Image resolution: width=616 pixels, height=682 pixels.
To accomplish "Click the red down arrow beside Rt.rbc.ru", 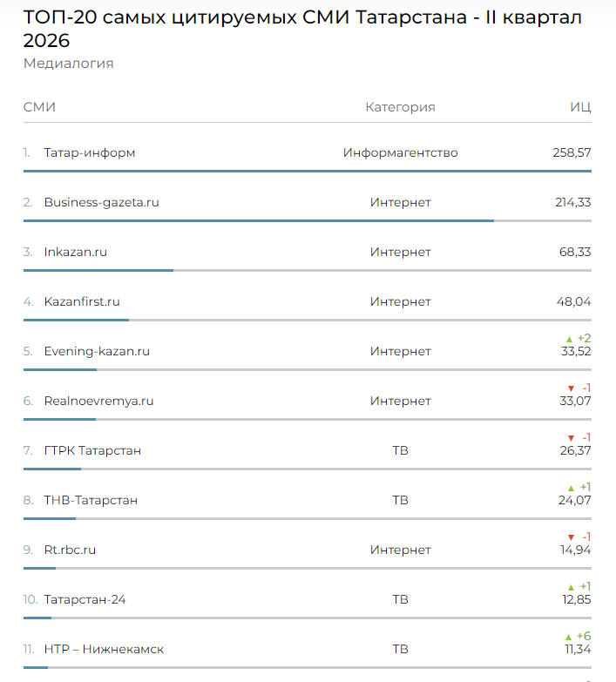I will (571, 537).
